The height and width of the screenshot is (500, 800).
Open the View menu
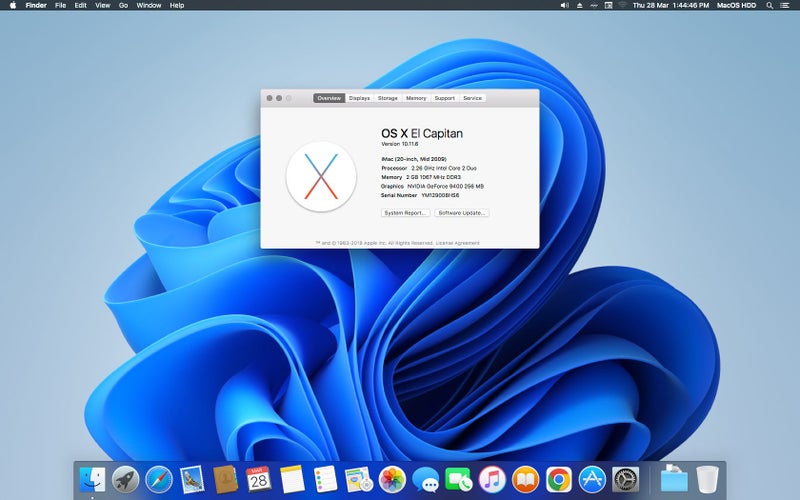pyautogui.click(x=103, y=5)
